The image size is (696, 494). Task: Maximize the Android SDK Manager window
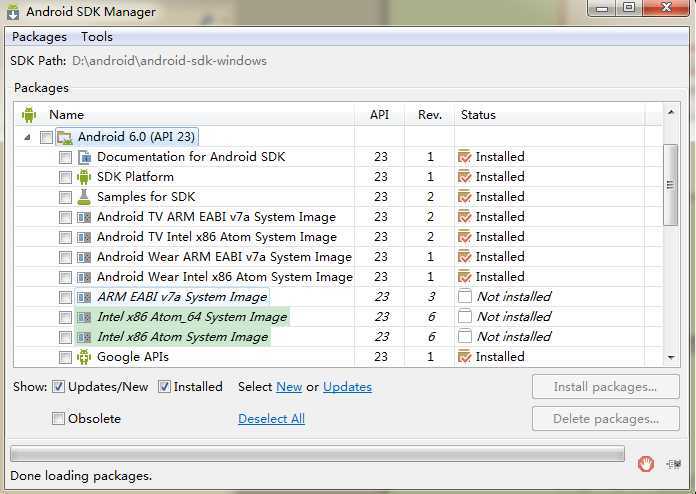coord(629,8)
